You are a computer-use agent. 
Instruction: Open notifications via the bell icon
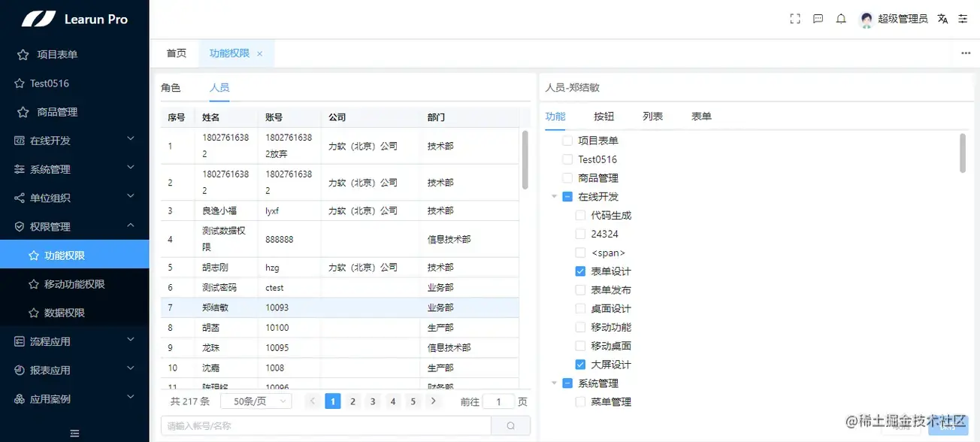[840, 19]
